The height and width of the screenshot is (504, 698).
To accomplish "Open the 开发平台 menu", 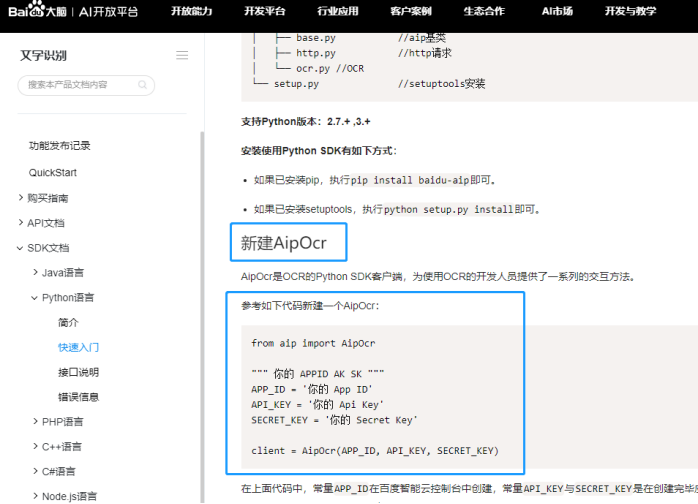I will tap(264, 12).
